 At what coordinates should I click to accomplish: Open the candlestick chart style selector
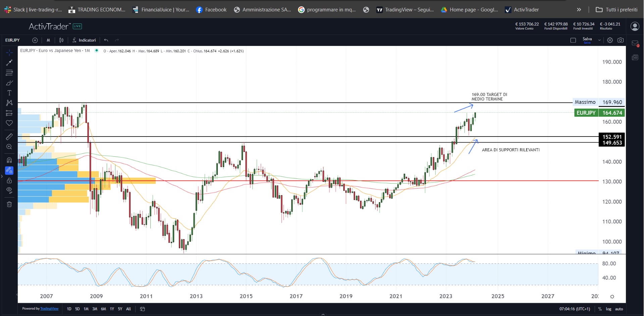coord(61,40)
